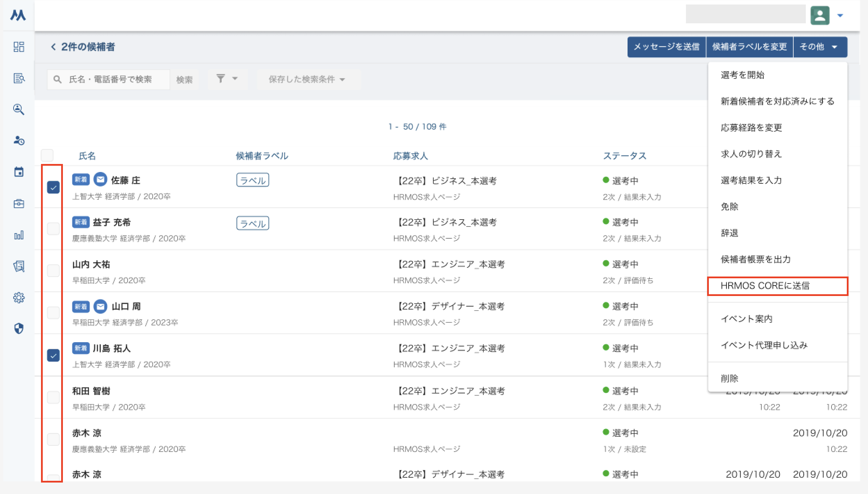868x494 pixels.
Task: Open the dashboard icon in sidebar
Action: click(19, 47)
